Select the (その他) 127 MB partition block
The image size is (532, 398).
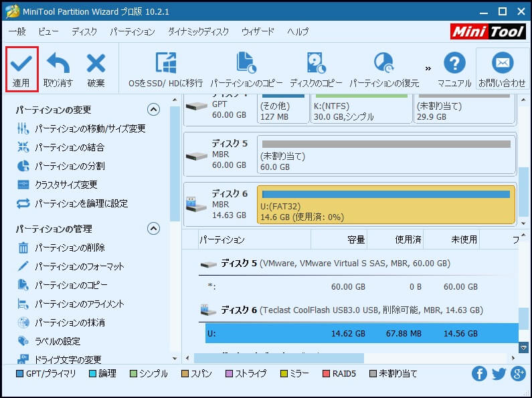(283, 109)
